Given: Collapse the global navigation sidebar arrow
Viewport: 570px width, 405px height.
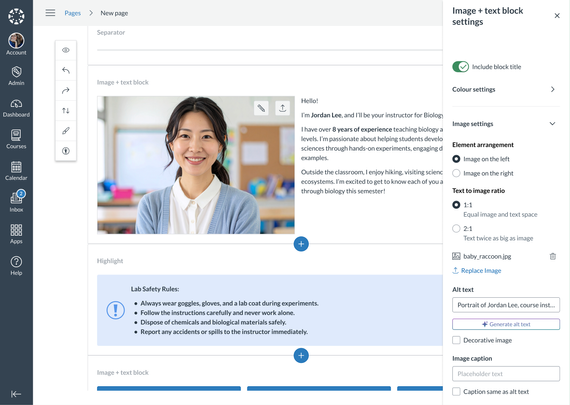Looking at the screenshot, I should 16,394.
